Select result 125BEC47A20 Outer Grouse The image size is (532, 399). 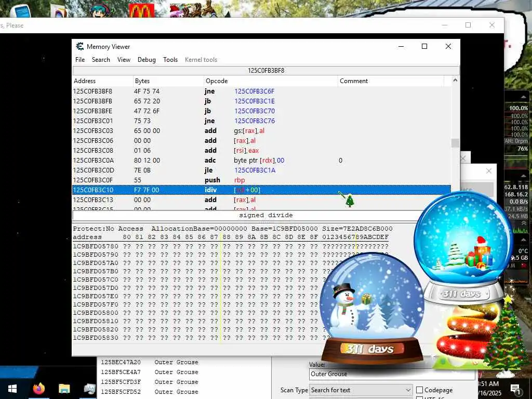point(150,362)
